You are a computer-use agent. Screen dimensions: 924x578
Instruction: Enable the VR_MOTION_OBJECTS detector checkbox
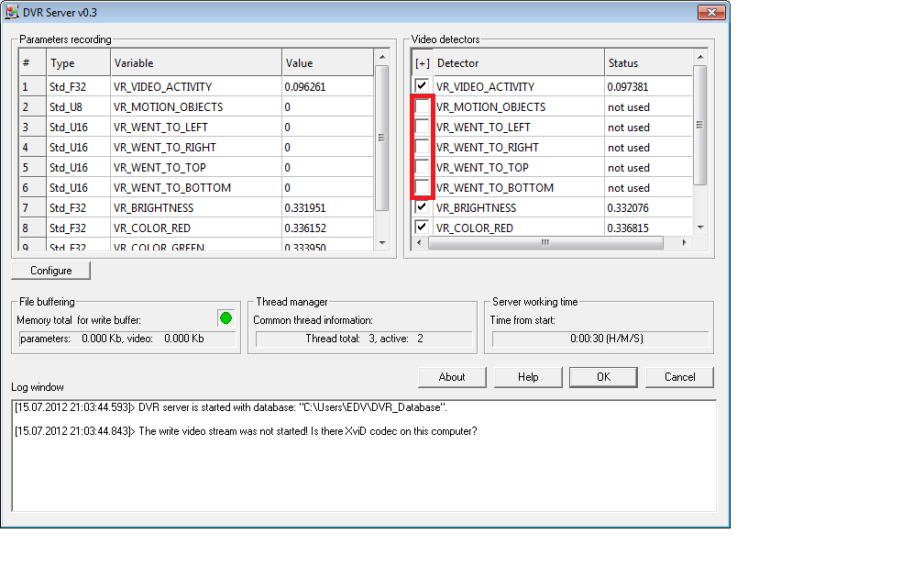[422, 107]
